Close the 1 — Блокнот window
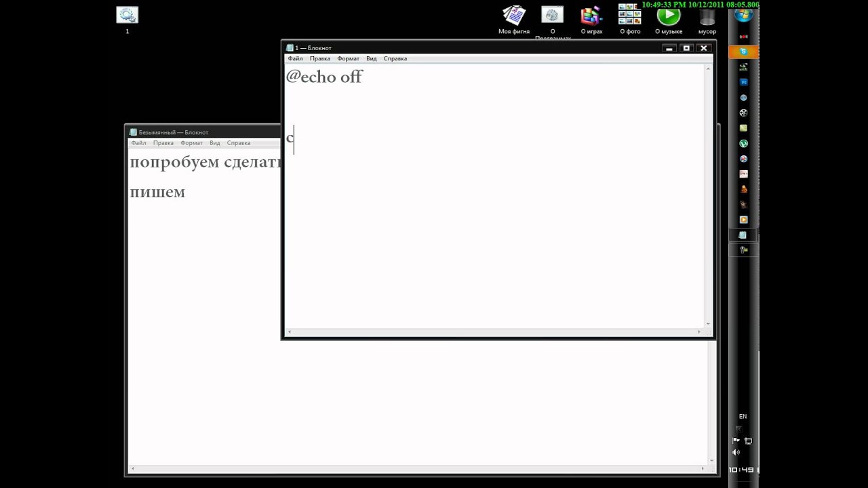This screenshot has width=868, height=488. coord(704,48)
